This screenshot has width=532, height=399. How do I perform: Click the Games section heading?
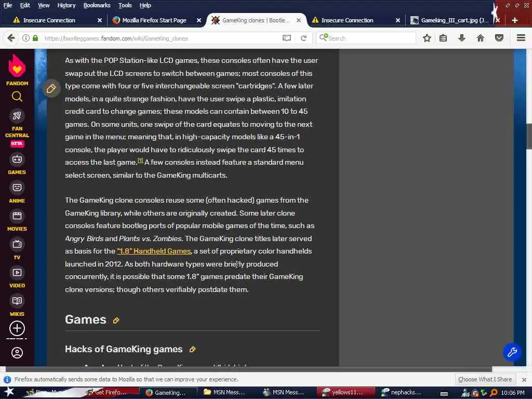pos(86,320)
